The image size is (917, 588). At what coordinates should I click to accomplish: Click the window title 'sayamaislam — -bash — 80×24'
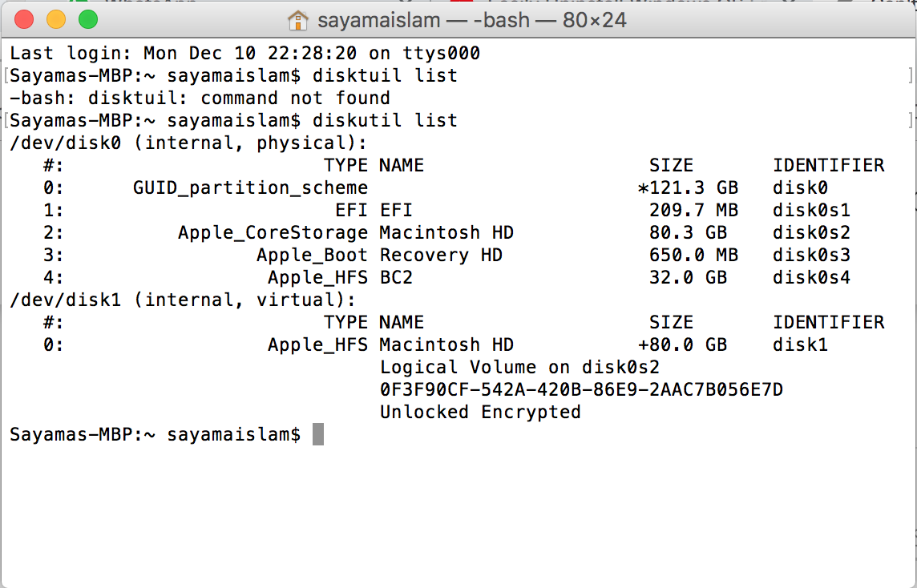click(471, 19)
